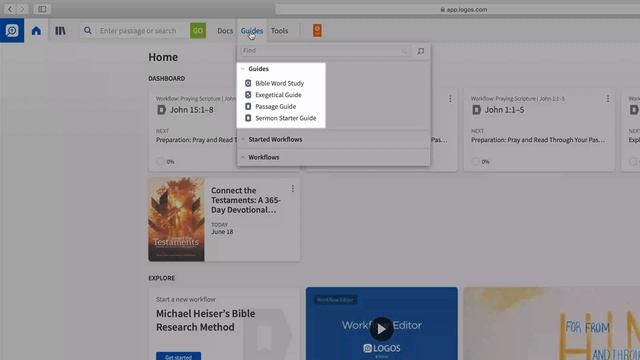Screen dimensions: 640x360
Task: Go to the Home dashboard icon
Action: [x=36, y=31]
